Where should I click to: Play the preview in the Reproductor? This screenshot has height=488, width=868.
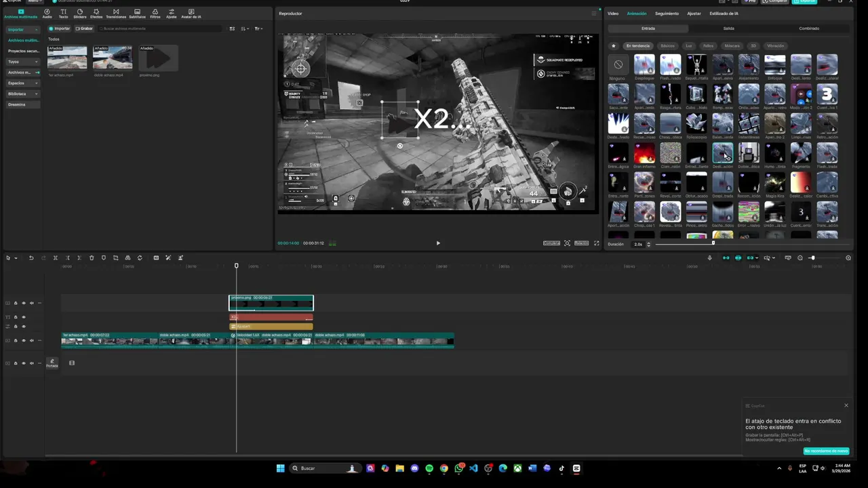(x=438, y=243)
